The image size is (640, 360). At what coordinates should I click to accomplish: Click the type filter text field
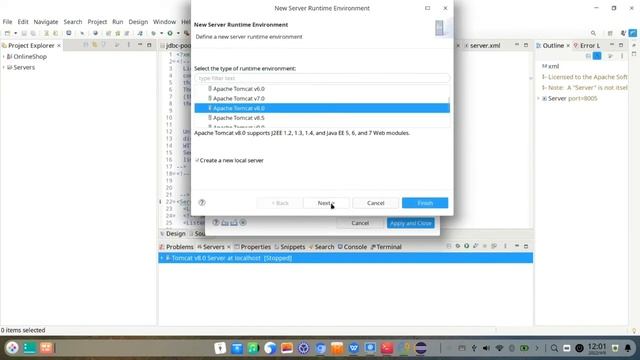pos(322,78)
